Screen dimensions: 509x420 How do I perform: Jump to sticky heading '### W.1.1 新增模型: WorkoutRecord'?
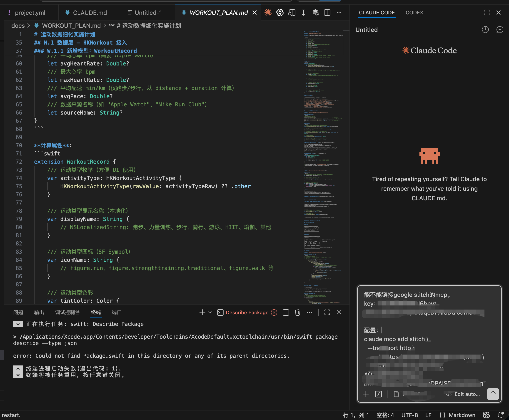tap(85, 51)
